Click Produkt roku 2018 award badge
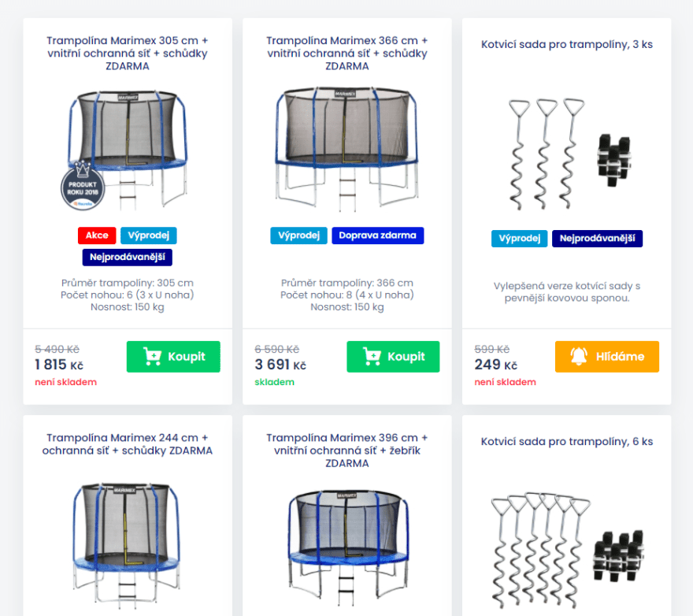Image resolution: width=693 pixels, height=616 pixels. point(83,186)
